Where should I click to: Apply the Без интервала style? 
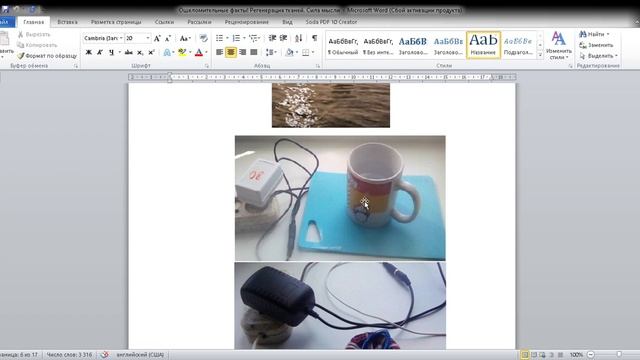[378, 45]
